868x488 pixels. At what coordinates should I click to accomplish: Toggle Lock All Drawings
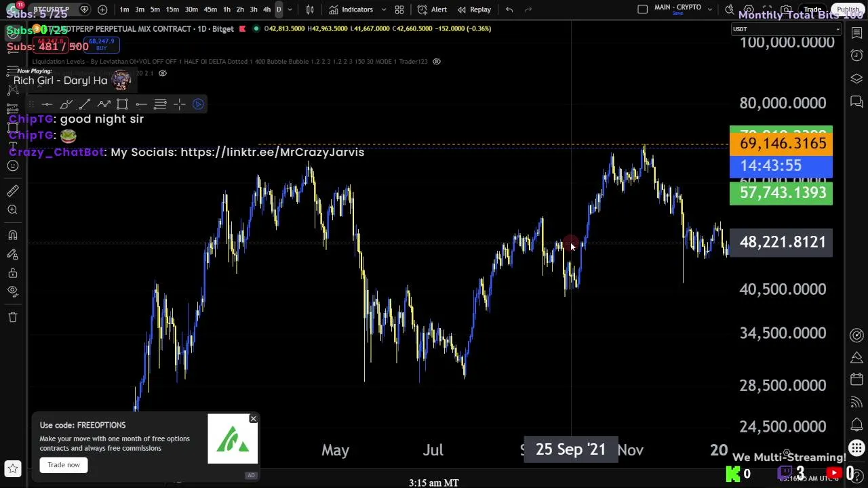click(x=12, y=273)
